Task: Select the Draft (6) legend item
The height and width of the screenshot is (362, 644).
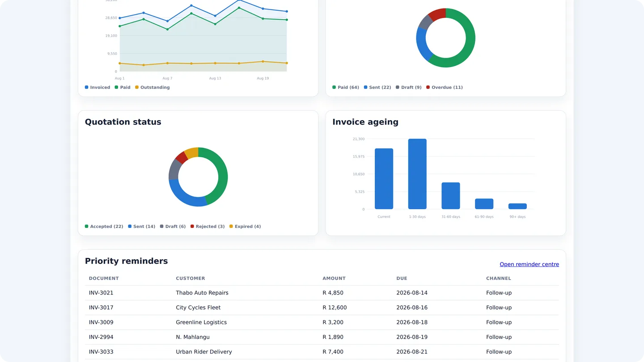Action: (173, 227)
